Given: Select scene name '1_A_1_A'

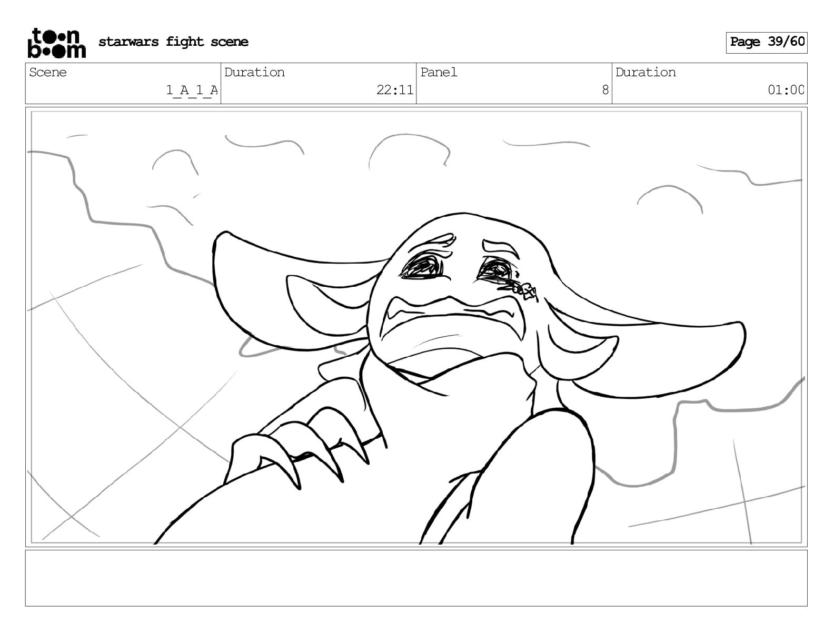Looking at the screenshot, I should pos(192,90).
